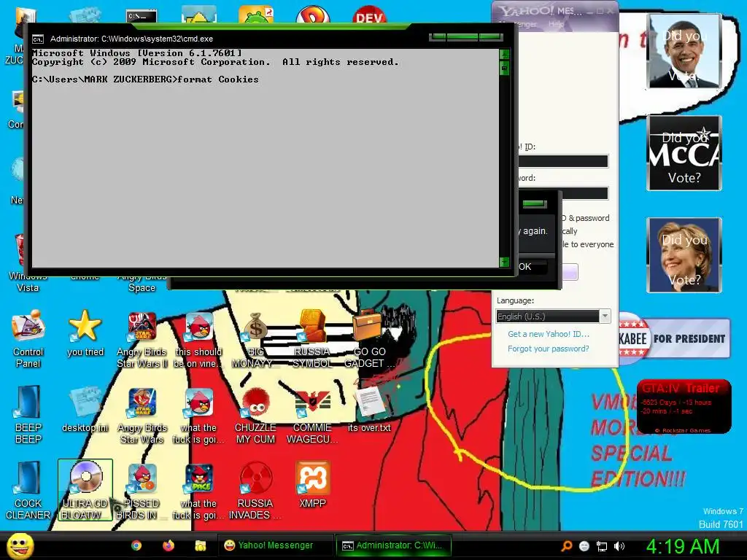
Task: Click the Yahoo! ID input field
Action: click(563, 161)
